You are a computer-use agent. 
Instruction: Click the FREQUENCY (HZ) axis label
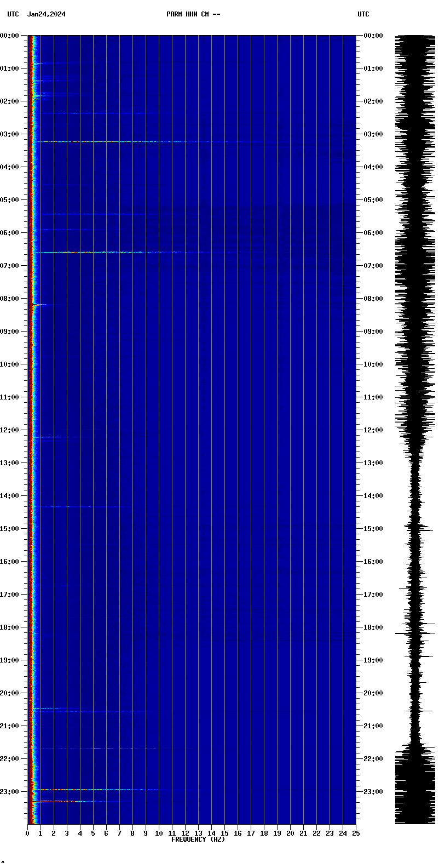(x=198, y=840)
